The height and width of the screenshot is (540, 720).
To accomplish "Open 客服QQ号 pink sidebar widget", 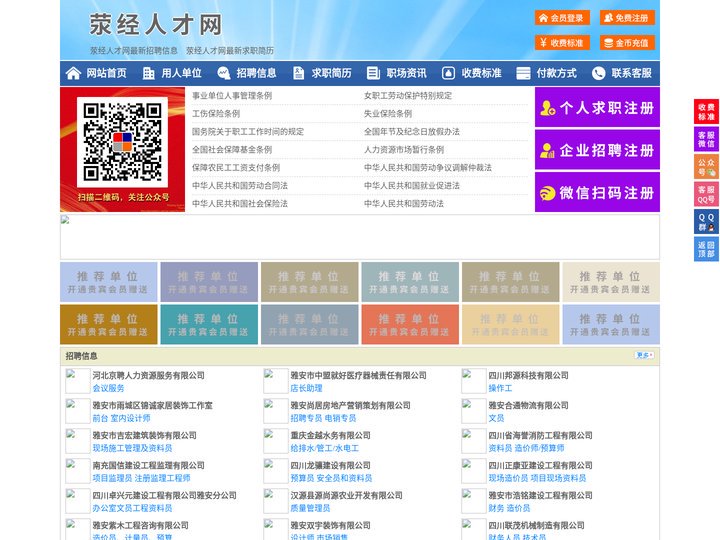I will (x=706, y=194).
